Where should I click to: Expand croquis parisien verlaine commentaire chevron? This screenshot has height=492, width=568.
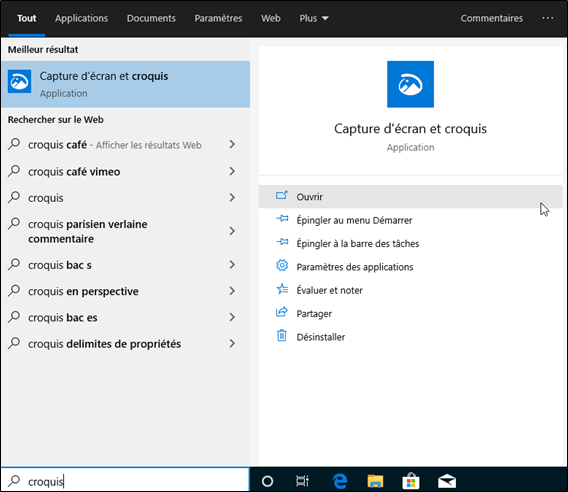232,231
